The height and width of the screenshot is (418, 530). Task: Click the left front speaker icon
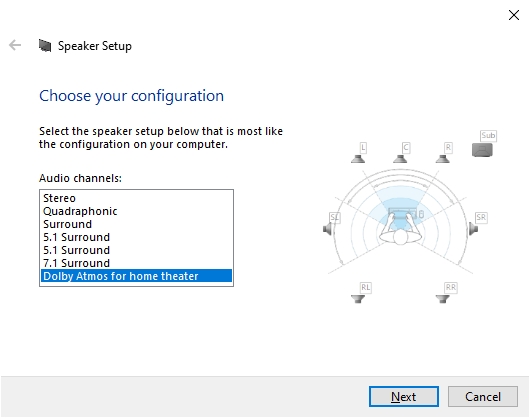click(x=358, y=159)
